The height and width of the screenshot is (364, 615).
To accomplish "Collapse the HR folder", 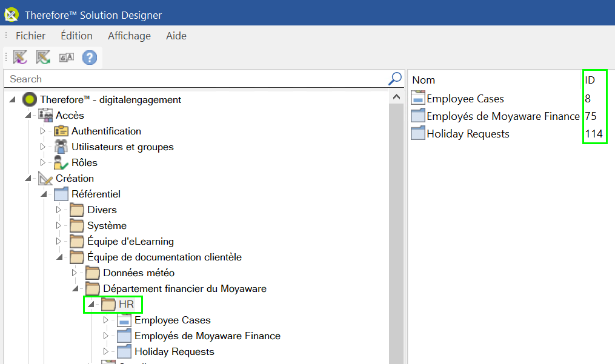I will tap(91, 305).
